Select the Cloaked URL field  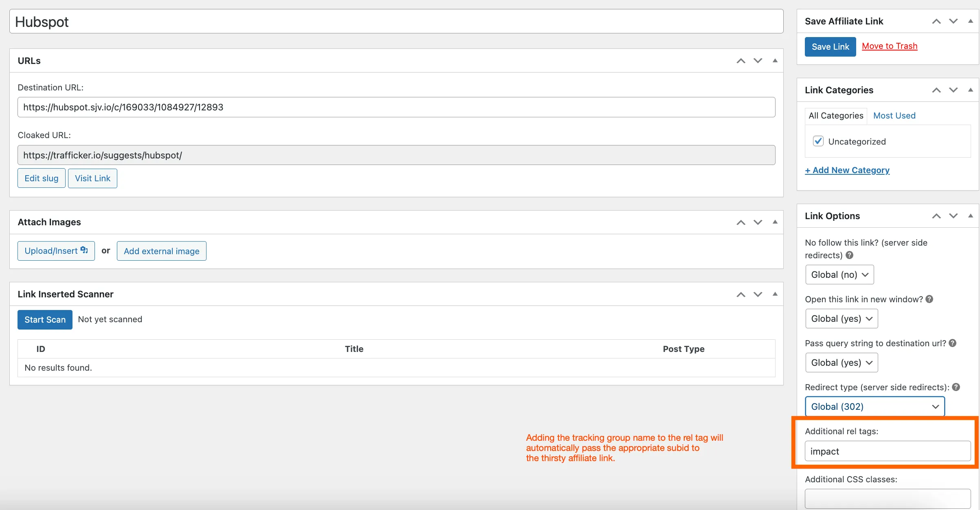coord(396,155)
